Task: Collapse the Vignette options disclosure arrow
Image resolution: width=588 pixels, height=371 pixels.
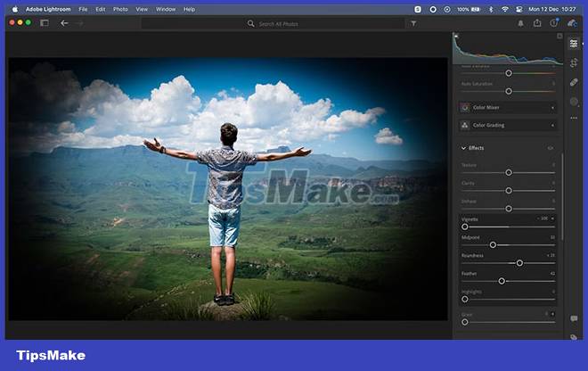Action: coord(552,218)
